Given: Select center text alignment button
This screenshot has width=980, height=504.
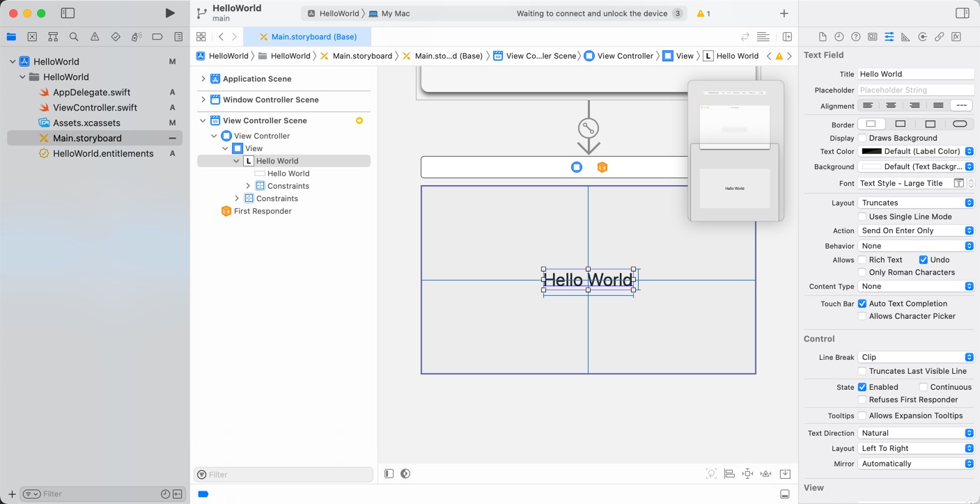Looking at the screenshot, I should 891,106.
